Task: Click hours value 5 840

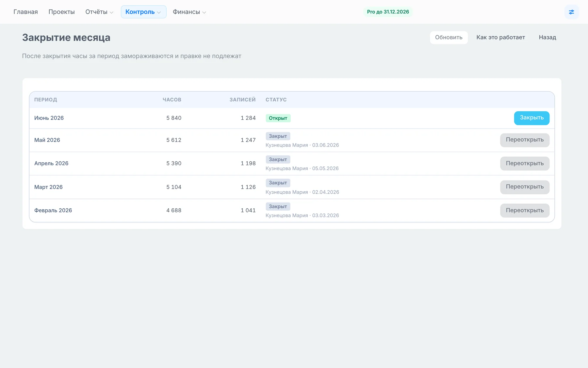Action: tap(174, 118)
